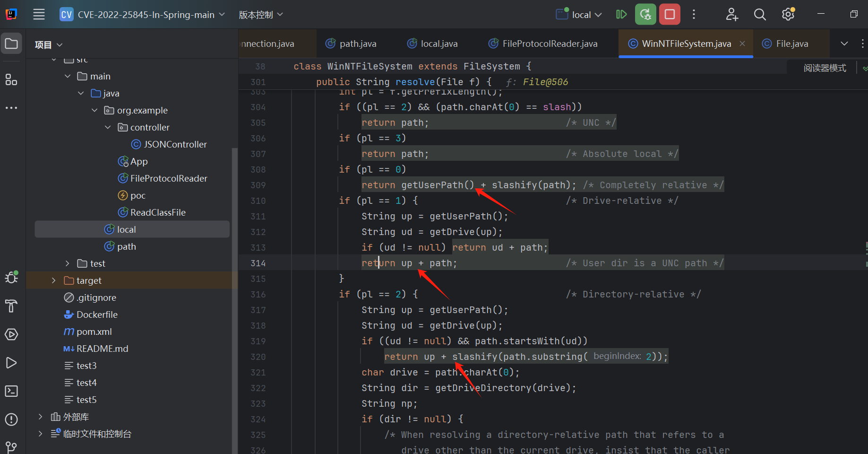This screenshot has height=454, width=868.
Task: Open the Debug tool window bug icon
Action: 11,277
